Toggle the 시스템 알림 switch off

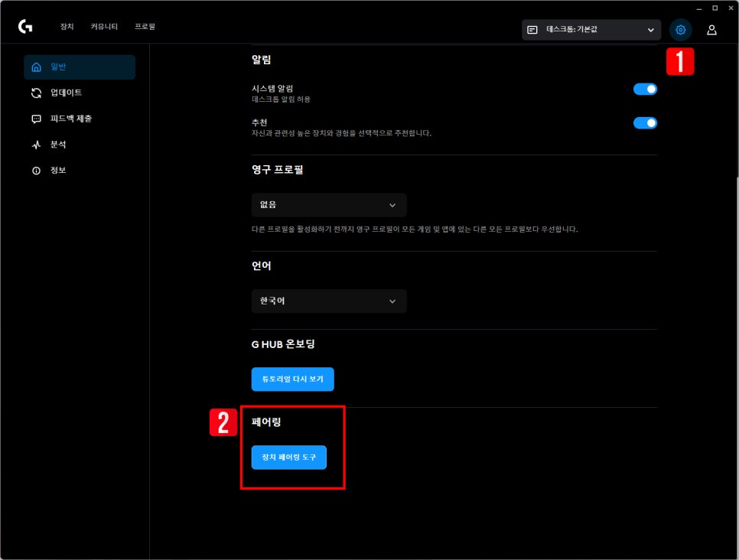click(645, 89)
